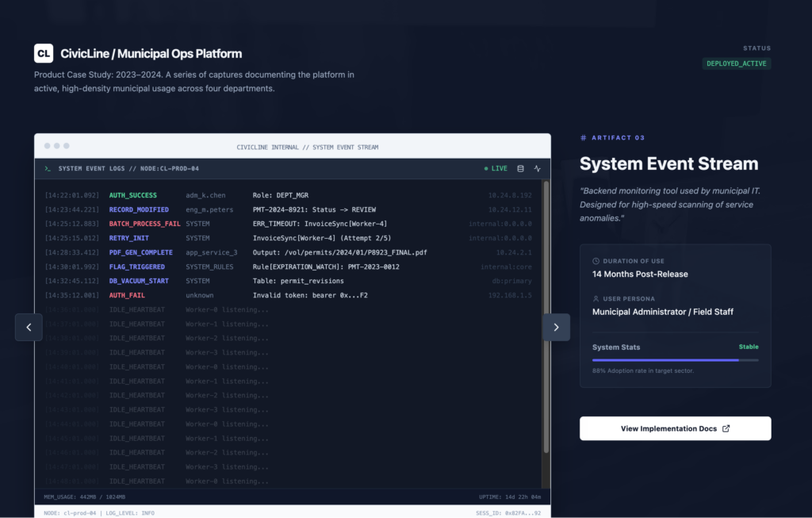Open View Implementation Docs
812x518 pixels.
pos(676,428)
